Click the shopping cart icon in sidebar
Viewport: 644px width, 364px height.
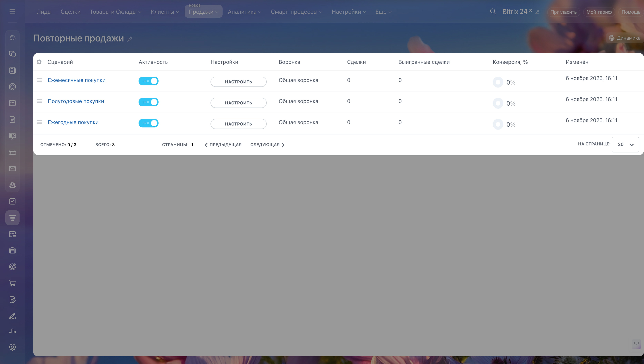tap(12, 283)
